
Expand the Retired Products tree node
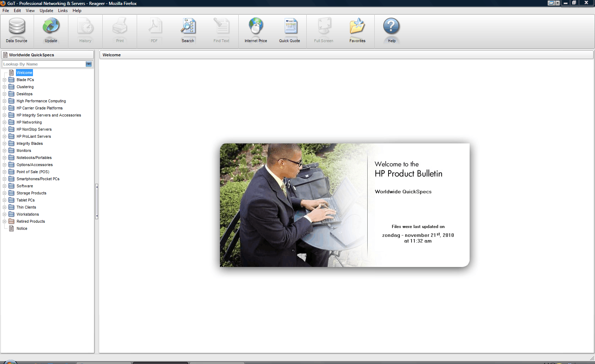tap(4, 221)
